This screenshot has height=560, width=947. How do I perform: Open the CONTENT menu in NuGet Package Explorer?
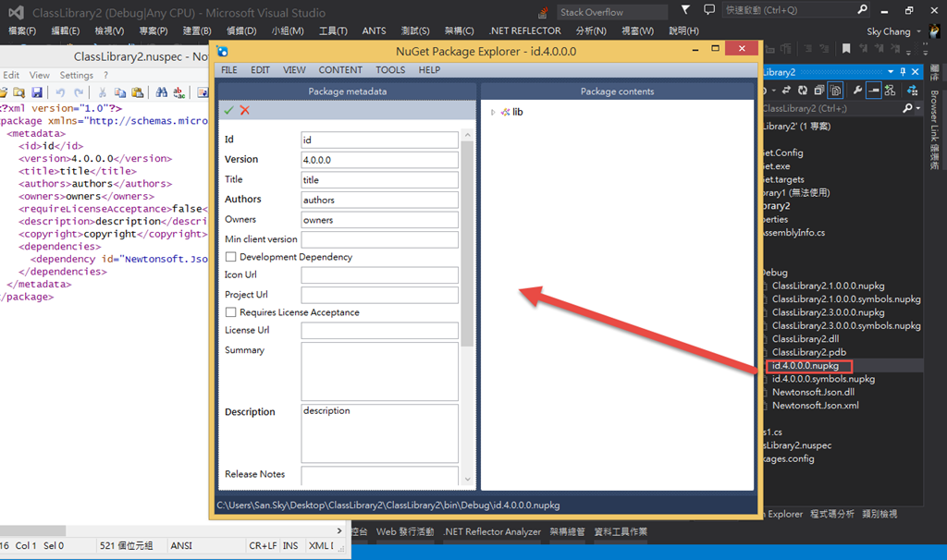coord(340,70)
